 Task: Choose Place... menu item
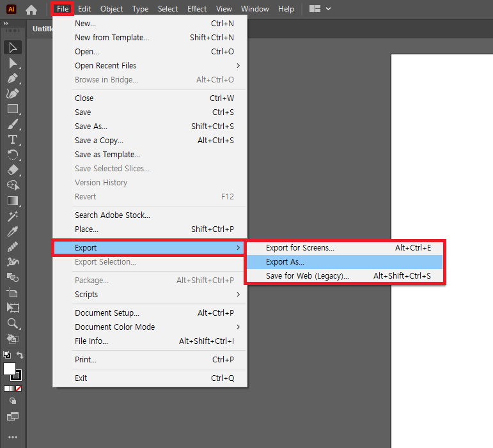(150, 229)
